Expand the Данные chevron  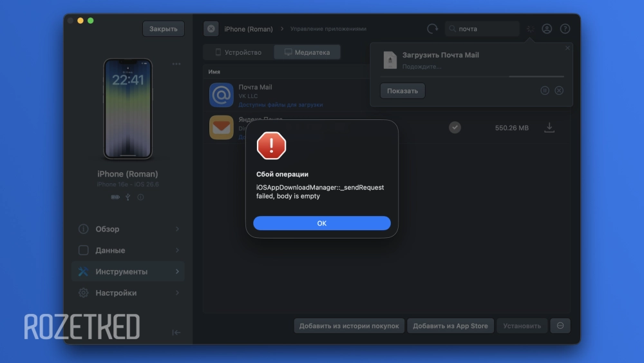(178, 250)
